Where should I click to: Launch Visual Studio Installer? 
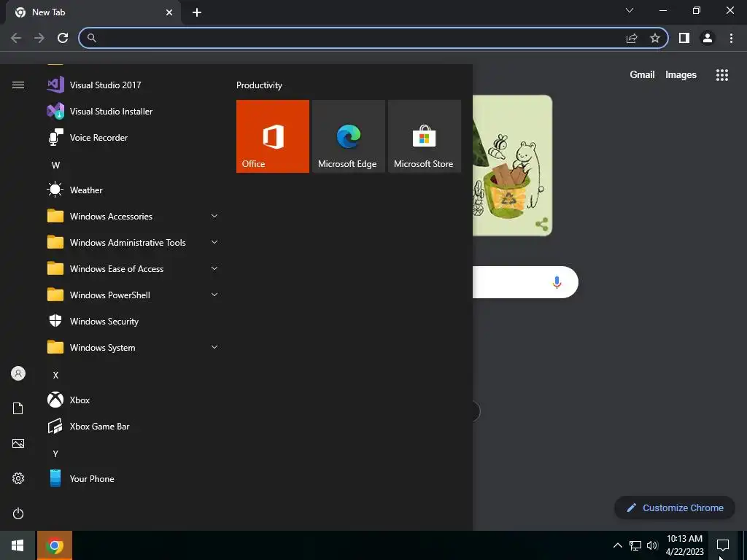[133, 112]
